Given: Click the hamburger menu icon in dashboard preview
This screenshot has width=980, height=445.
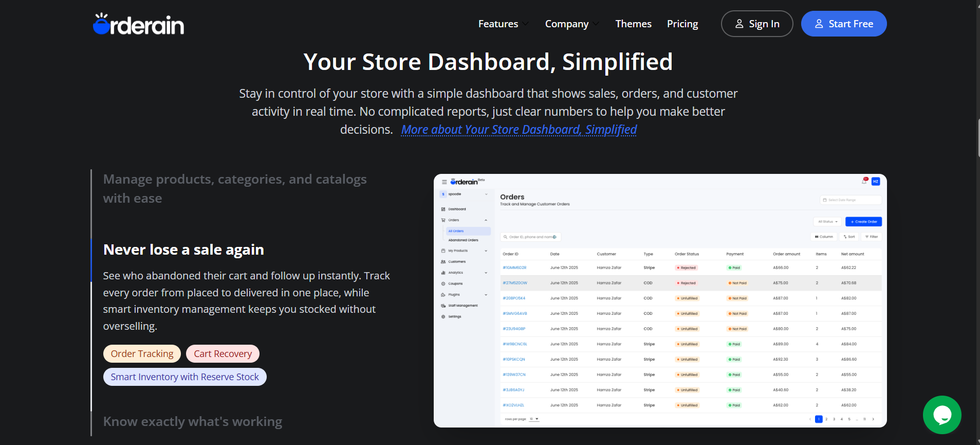Looking at the screenshot, I should click(x=444, y=182).
